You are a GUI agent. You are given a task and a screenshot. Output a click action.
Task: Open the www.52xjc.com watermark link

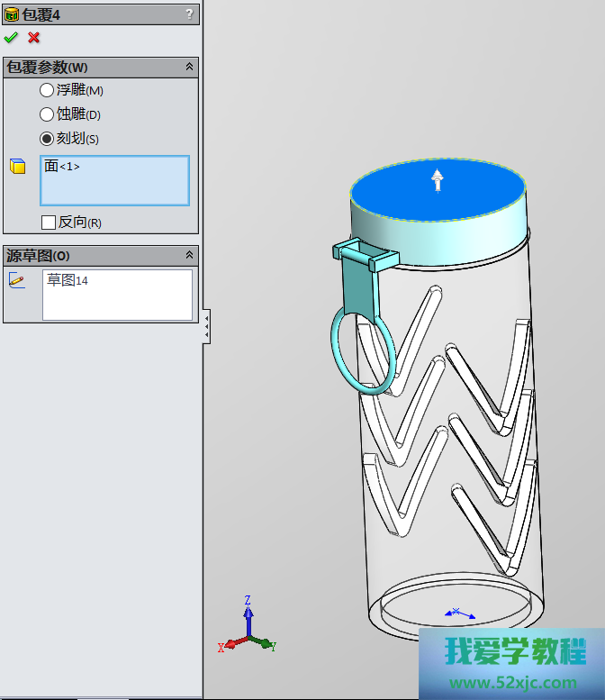click(510, 683)
